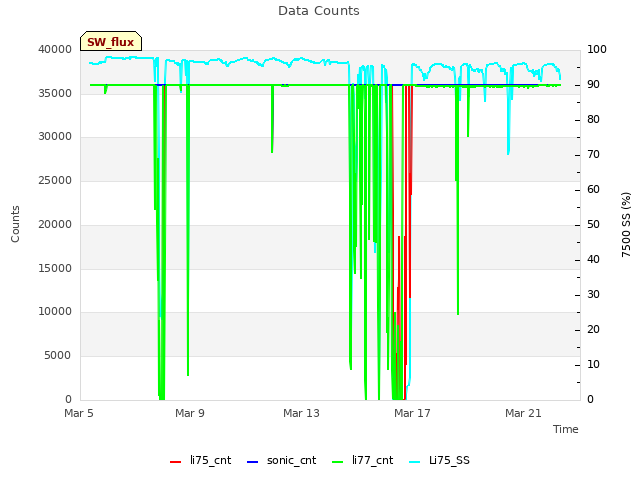Toggle the li77_cnt legend entry
This screenshot has height=480, width=640.
[x=362, y=460]
